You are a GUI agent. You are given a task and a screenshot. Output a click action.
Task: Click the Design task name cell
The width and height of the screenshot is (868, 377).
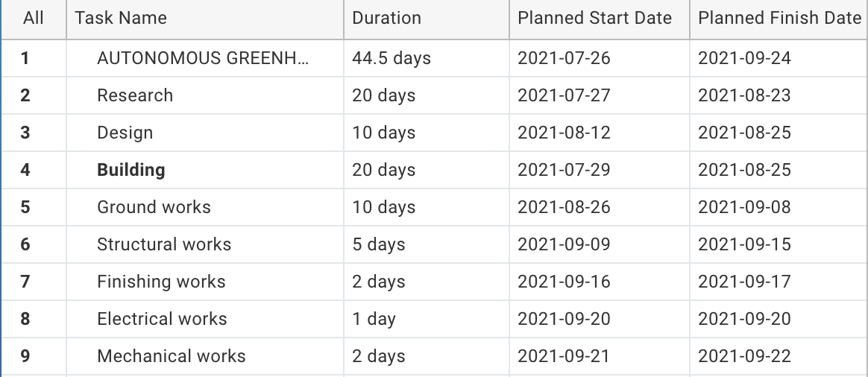tap(125, 133)
